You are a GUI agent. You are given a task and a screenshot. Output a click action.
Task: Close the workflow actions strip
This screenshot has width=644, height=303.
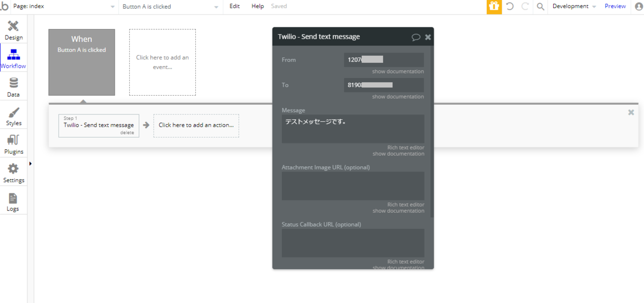click(631, 112)
